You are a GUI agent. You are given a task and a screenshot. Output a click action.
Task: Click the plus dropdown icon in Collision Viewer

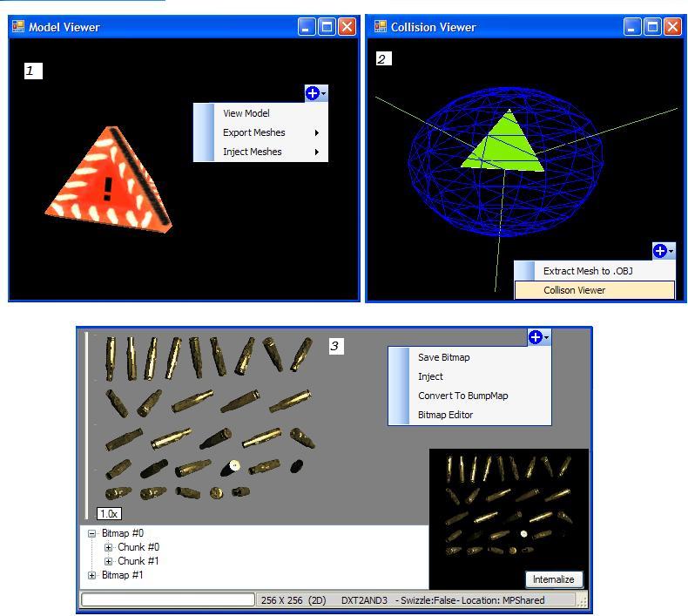pos(663,251)
